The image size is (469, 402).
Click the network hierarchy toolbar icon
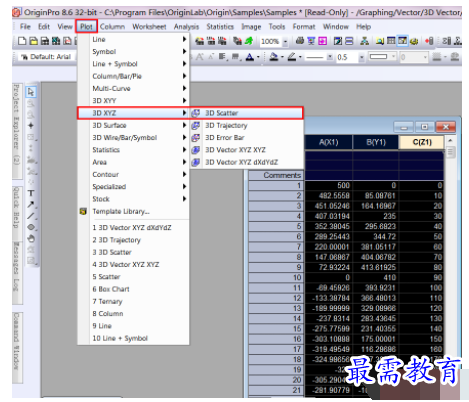point(364,41)
